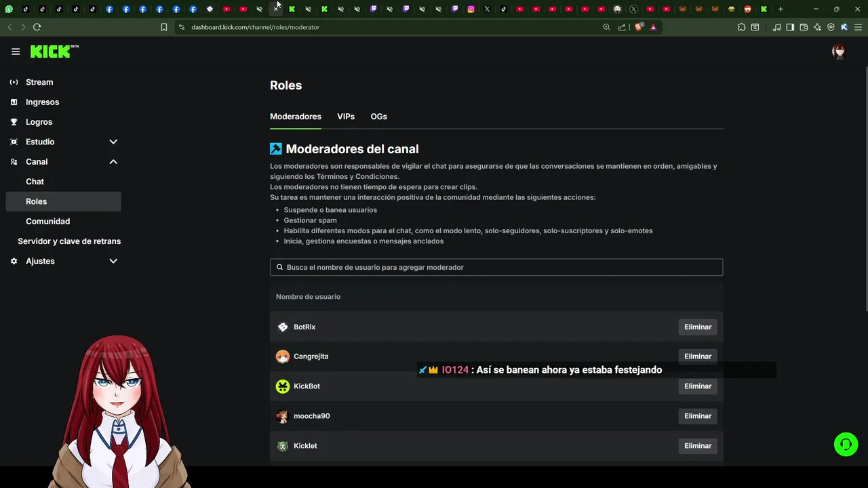Open browser extensions puzzle icon
This screenshot has height=488, width=868.
(741, 27)
